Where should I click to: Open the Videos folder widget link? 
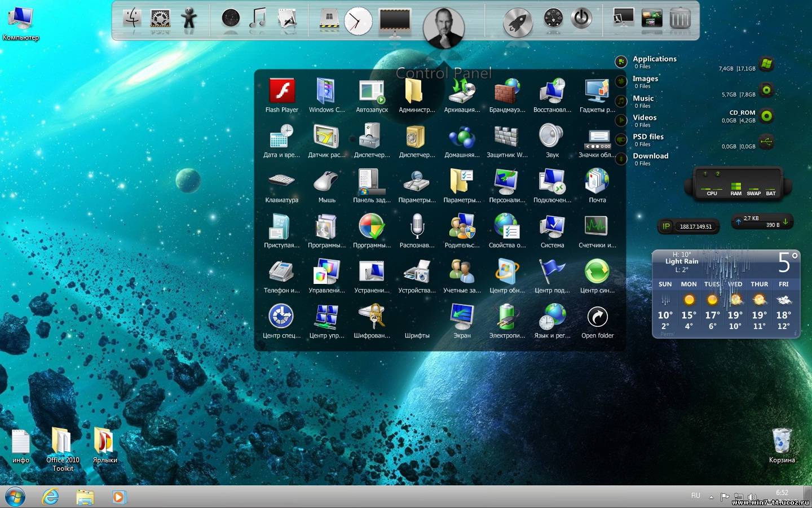click(645, 117)
